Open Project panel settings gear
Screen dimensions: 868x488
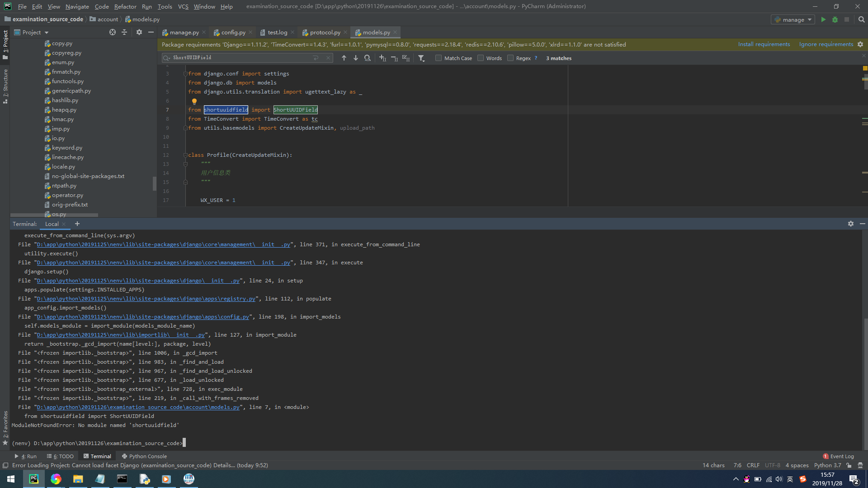[x=139, y=32]
